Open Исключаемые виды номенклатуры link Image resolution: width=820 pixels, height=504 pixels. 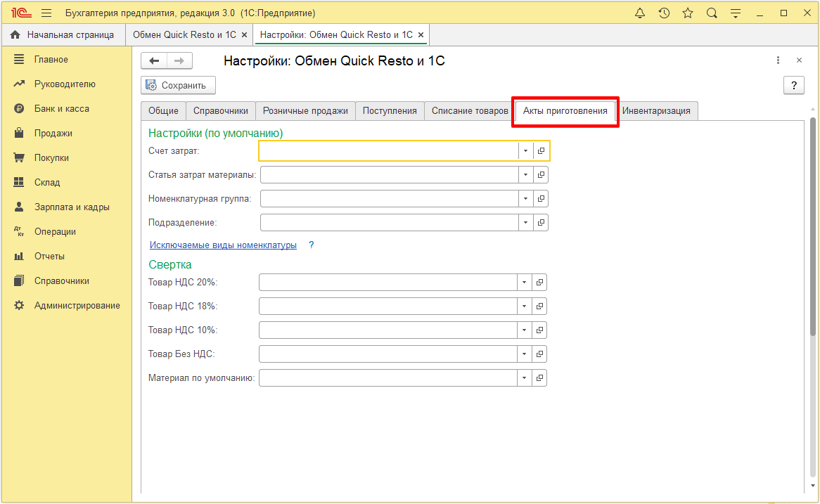click(224, 245)
